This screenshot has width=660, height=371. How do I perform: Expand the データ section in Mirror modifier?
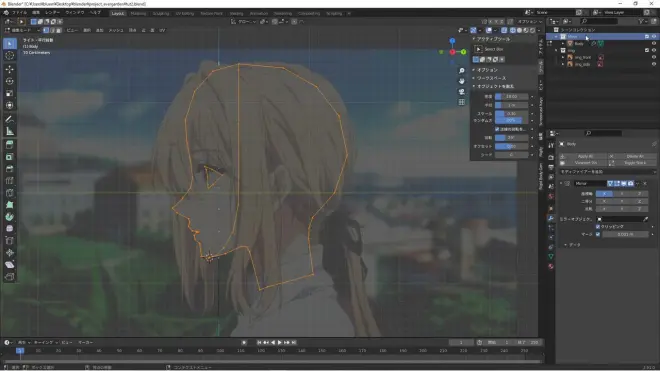(x=565, y=245)
